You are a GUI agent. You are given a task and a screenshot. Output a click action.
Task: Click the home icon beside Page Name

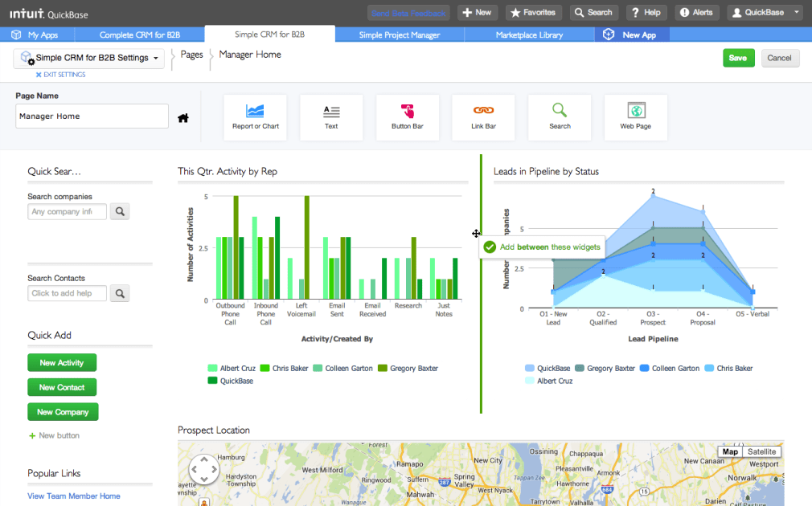183,117
